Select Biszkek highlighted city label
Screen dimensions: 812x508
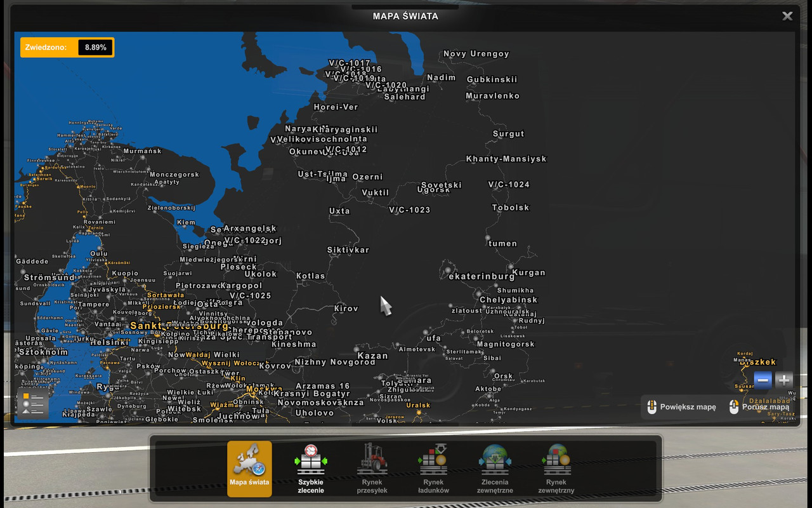coord(757,363)
